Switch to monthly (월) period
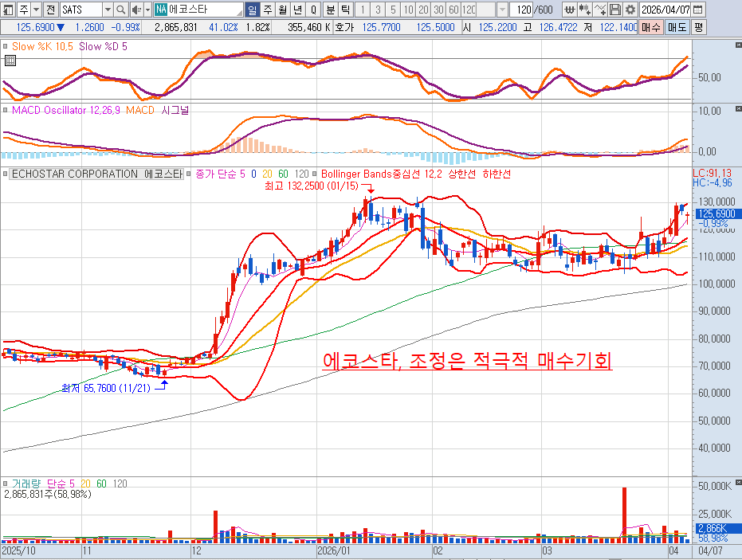Image resolution: width=742 pixels, height=560 pixels. [x=282, y=10]
